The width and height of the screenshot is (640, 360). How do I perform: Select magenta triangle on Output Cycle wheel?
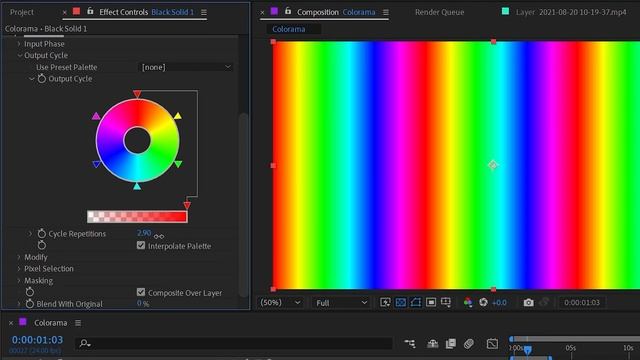(96, 116)
